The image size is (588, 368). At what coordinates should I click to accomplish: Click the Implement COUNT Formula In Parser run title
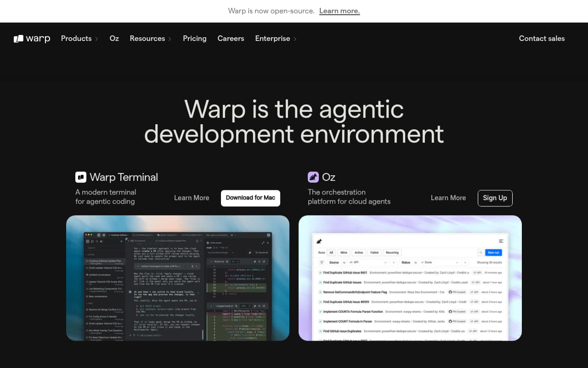(x=348, y=322)
